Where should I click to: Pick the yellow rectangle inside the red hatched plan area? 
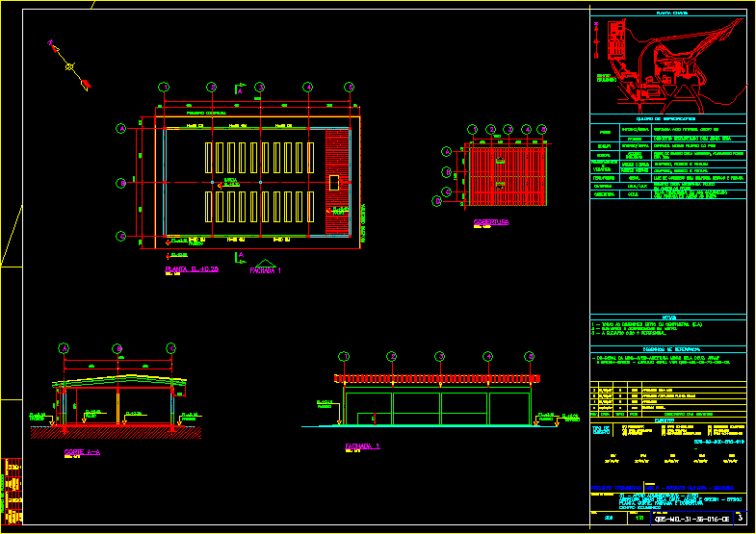pyautogui.click(x=333, y=181)
